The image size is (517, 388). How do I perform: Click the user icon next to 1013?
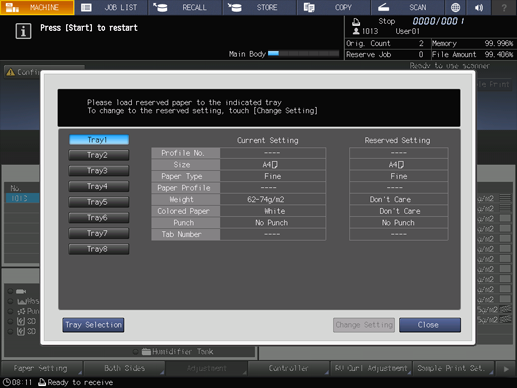[x=356, y=31]
